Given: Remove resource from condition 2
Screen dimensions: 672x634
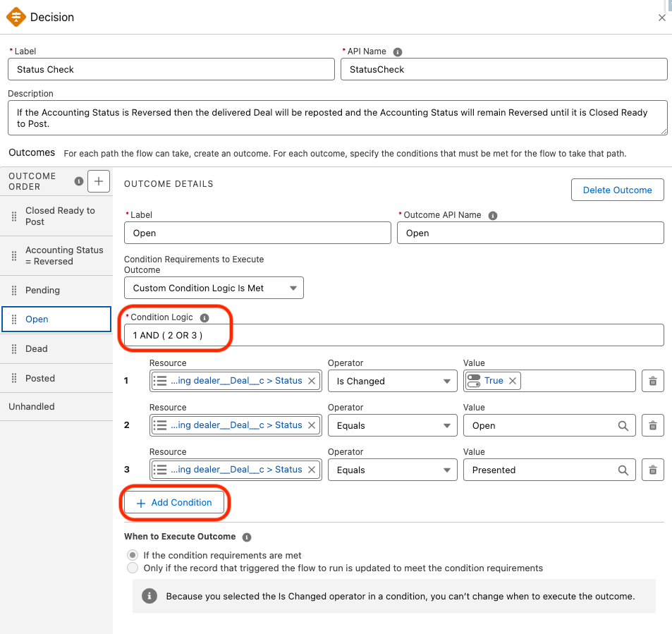Looking at the screenshot, I should pos(312,425).
